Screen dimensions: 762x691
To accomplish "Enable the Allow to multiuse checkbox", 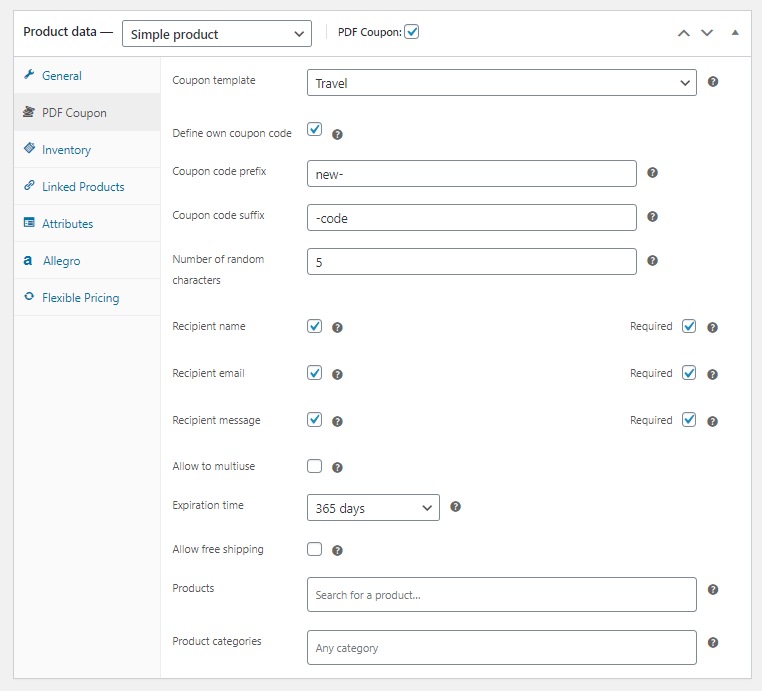I will tap(314, 466).
